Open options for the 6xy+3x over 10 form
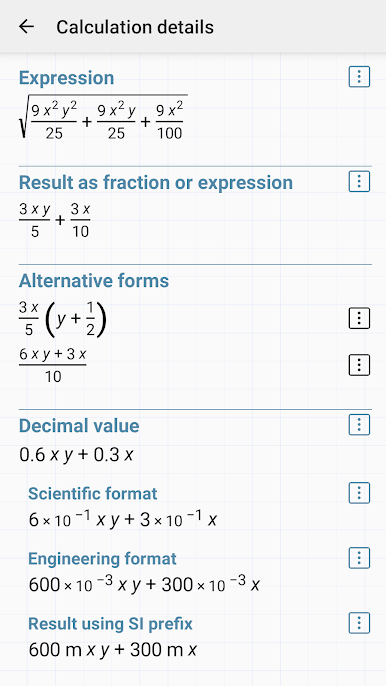Image resolution: width=386 pixels, height=686 pixels. click(359, 365)
